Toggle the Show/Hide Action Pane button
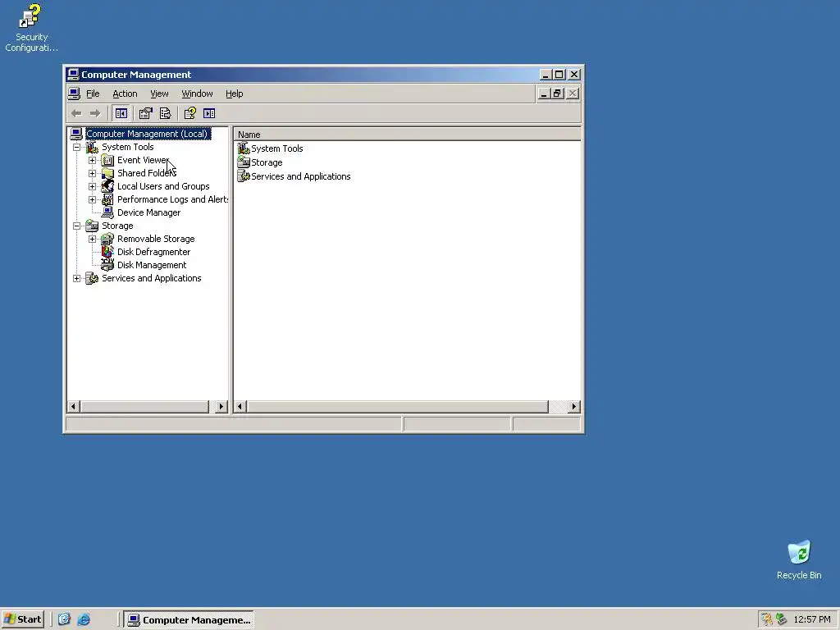The height and width of the screenshot is (630, 840). tap(209, 113)
